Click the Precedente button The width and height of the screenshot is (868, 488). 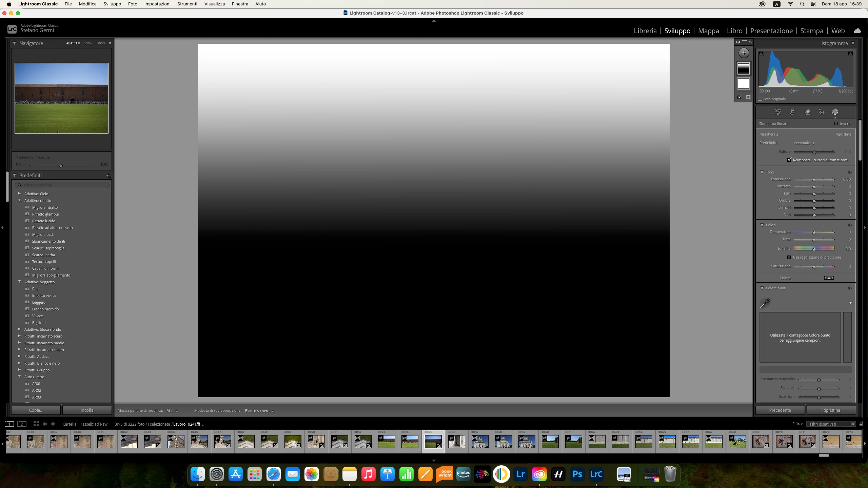780,410
